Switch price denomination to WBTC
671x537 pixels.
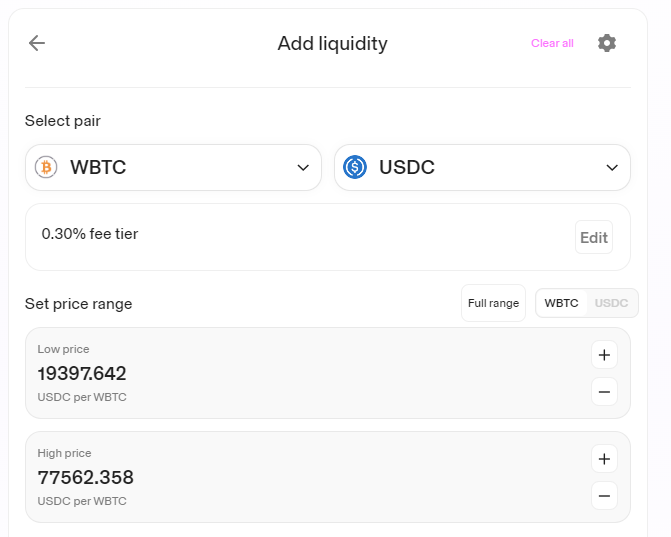point(561,303)
